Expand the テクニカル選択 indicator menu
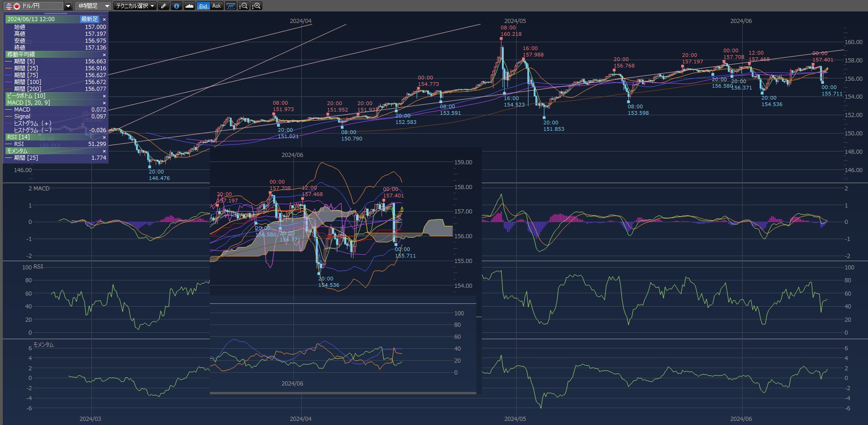The height and width of the screenshot is (425, 868). tap(135, 6)
